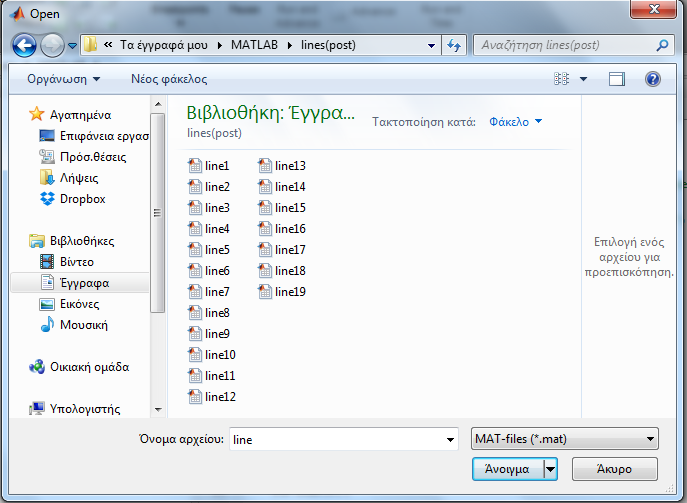687x503 pixels.
Task: Click the MATLAB breadcrumb in the address bar
Action: tap(254, 45)
